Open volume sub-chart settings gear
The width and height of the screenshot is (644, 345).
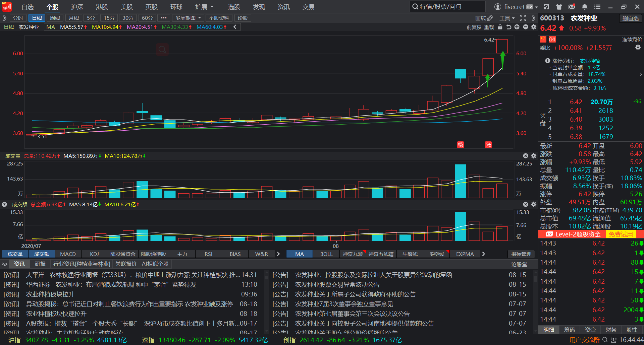pyautogui.click(x=534, y=156)
